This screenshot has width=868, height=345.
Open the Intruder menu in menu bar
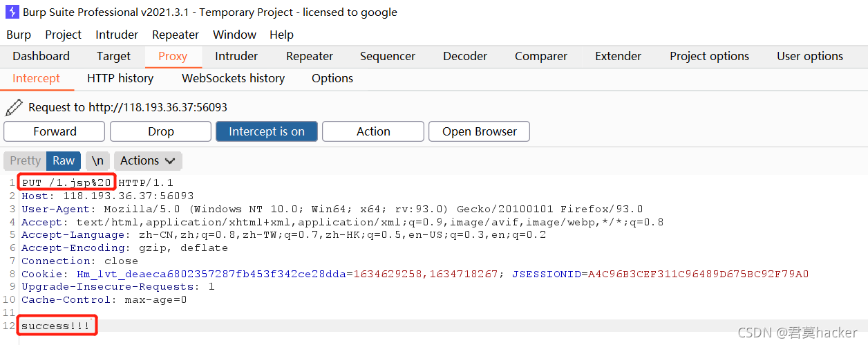coord(117,35)
